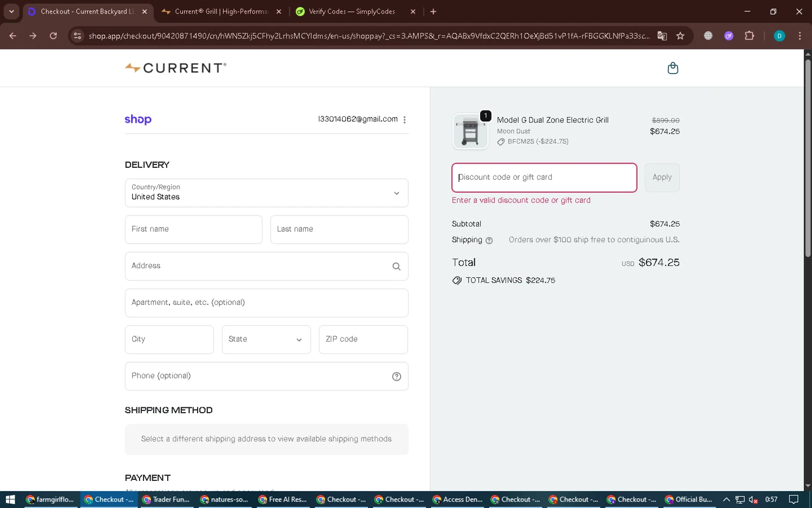The width and height of the screenshot is (812, 508).
Task: Click the Total amount $674.25 next to USD
Action: [x=659, y=263]
